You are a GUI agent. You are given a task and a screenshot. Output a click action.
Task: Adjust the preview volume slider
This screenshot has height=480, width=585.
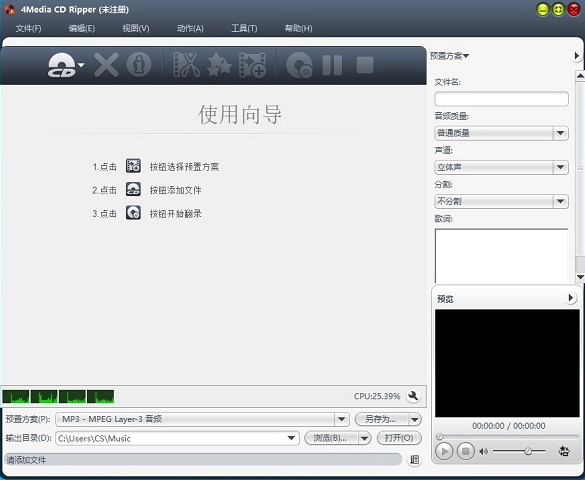coord(519,451)
